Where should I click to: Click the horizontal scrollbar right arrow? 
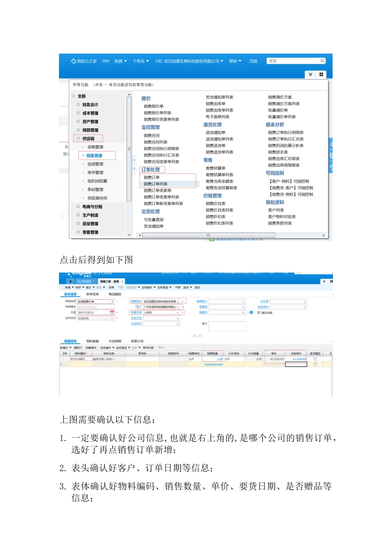(x=324, y=235)
